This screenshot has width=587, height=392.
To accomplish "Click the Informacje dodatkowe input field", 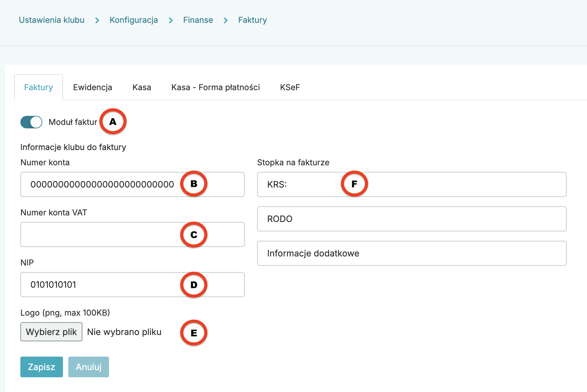I will (412, 253).
